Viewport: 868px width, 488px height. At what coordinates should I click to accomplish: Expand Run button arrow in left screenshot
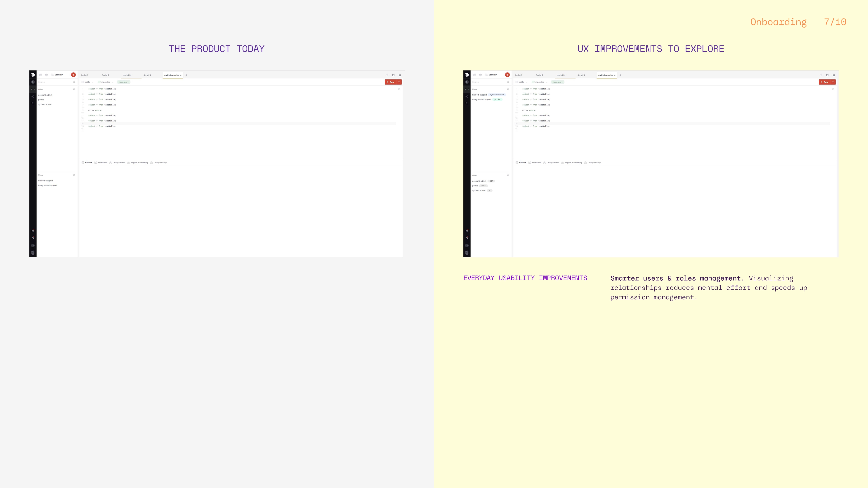coord(399,82)
